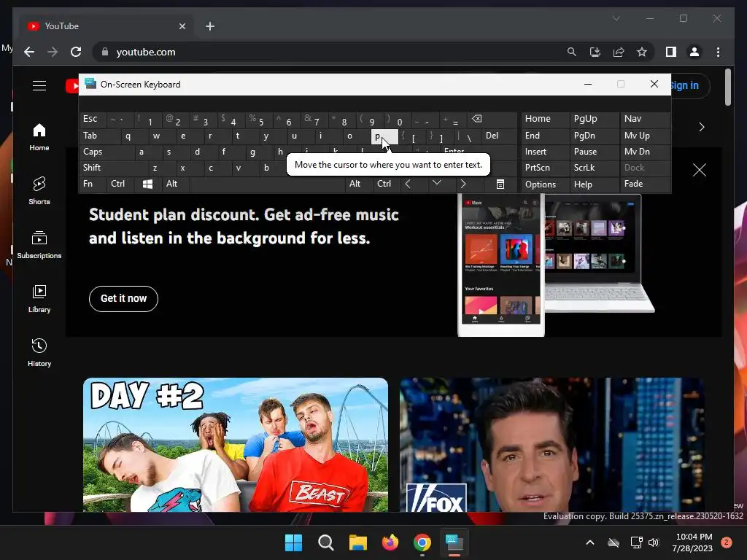Open Chrome three-dot menu
Viewport: 747px width, 560px height.
(x=718, y=52)
